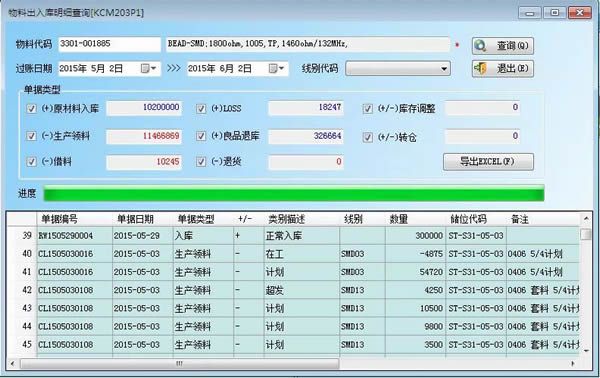This screenshot has height=378, width=600.
Task: Click vertical scrollbar down arrow
Action: pyautogui.click(x=586, y=350)
